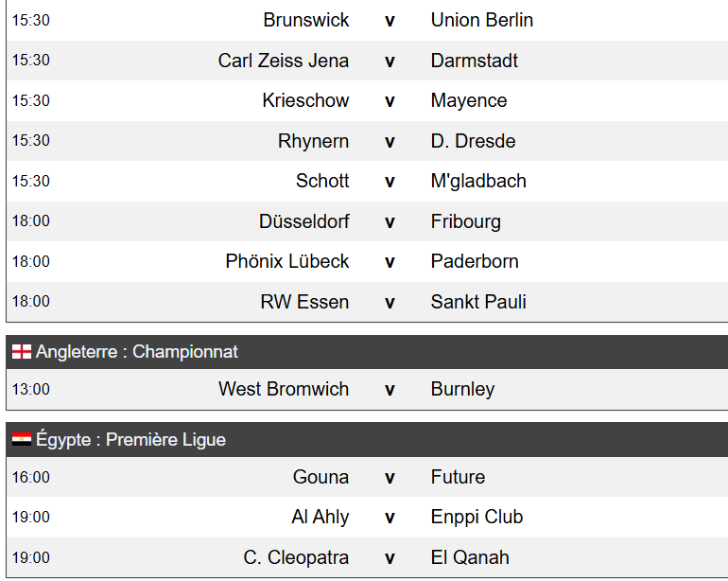Open the Égypte : Première Ligue header
Image resolution: width=728 pixels, height=581 pixels.
(367, 440)
